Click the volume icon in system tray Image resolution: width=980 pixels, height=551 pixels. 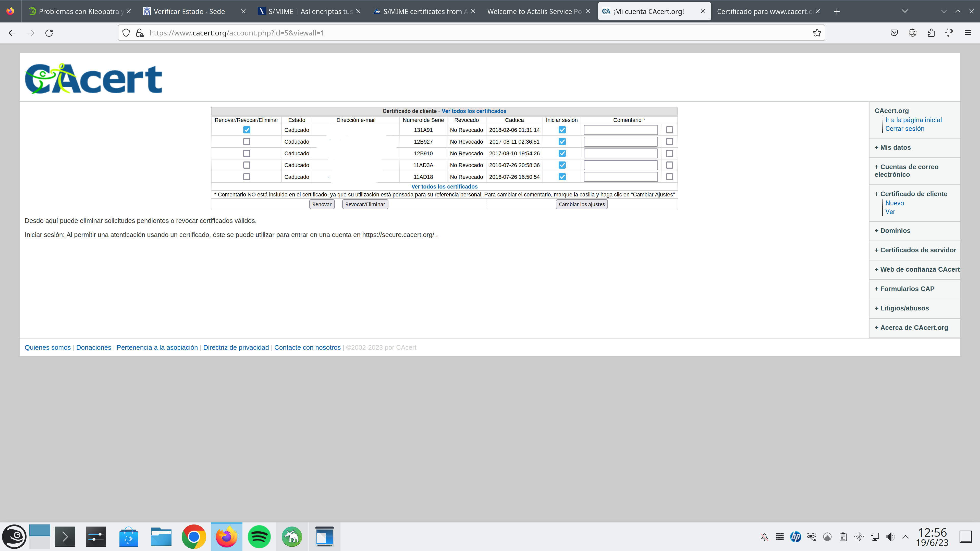tap(890, 536)
